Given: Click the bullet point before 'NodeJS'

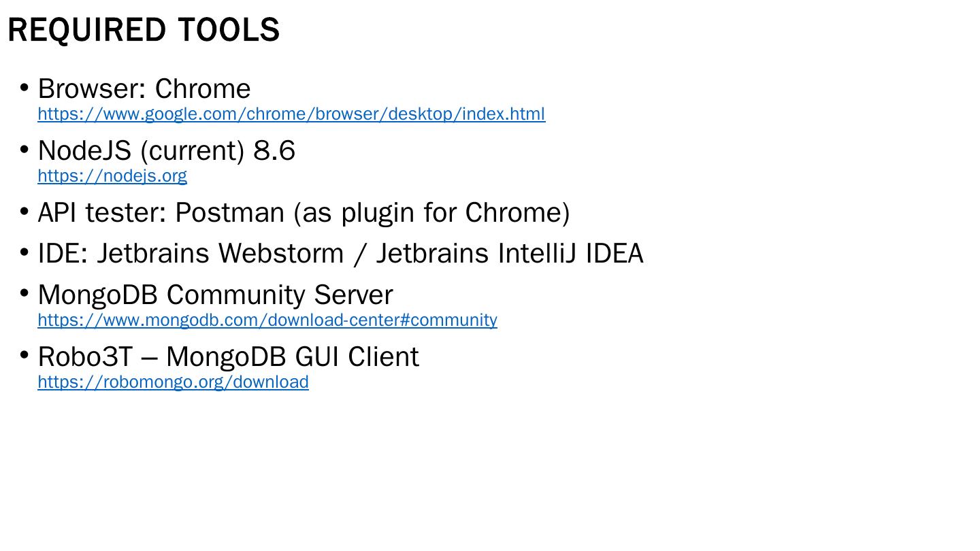Looking at the screenshot, I should tap(24, 150).
